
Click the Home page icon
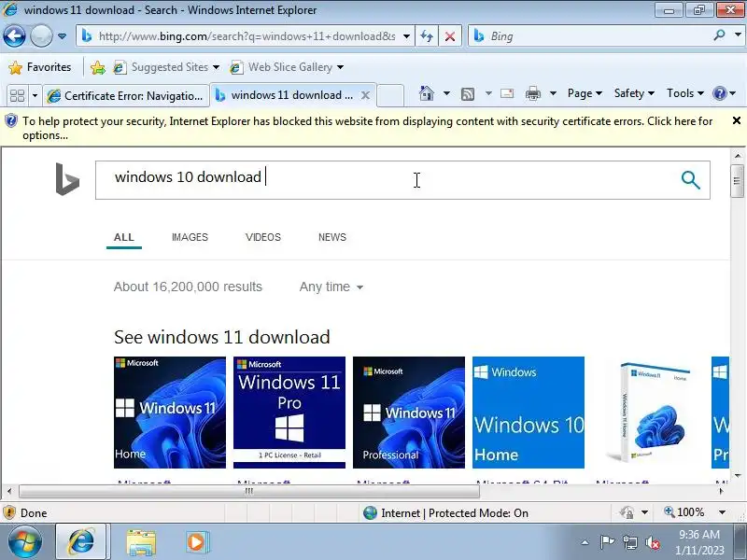pyautogui.click(x=427, y=93)
